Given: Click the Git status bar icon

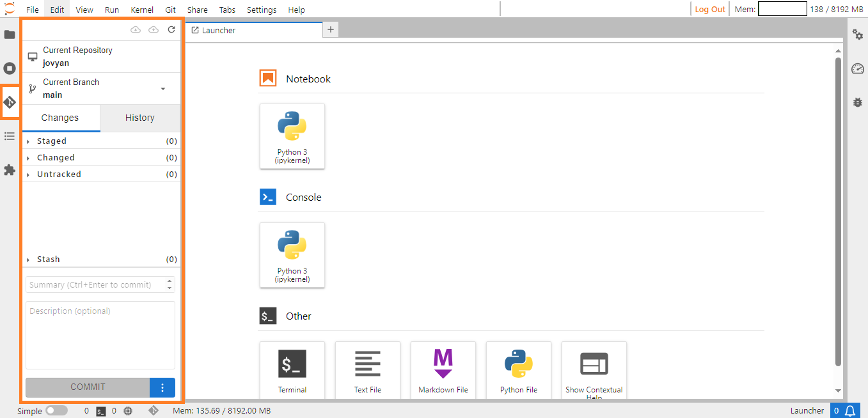Looking at the screenshot, I should point(154,411).
